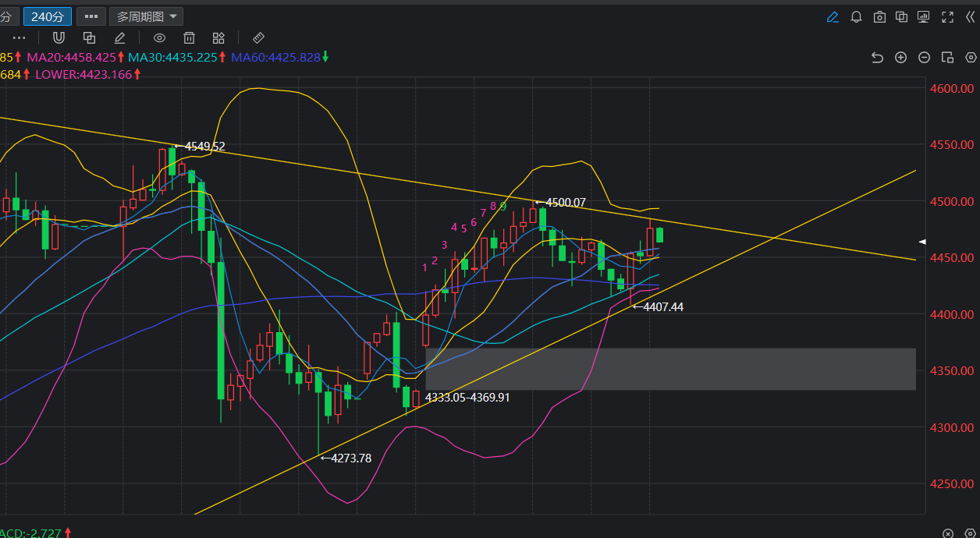Select the 4333.05-4369.91 gray zone label
The width and height of the screenshot is (980, 538).
467,398
